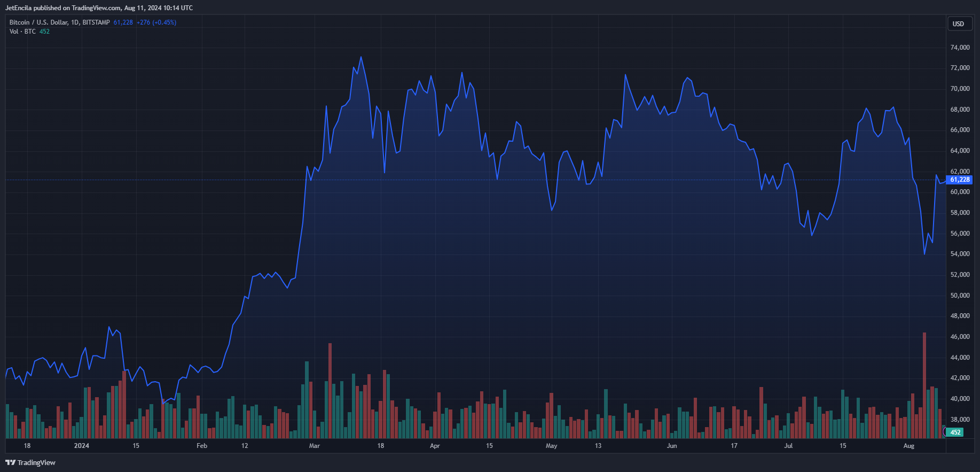
Task: Click the 74,000 price scale label
Action: tap(960, 48)
